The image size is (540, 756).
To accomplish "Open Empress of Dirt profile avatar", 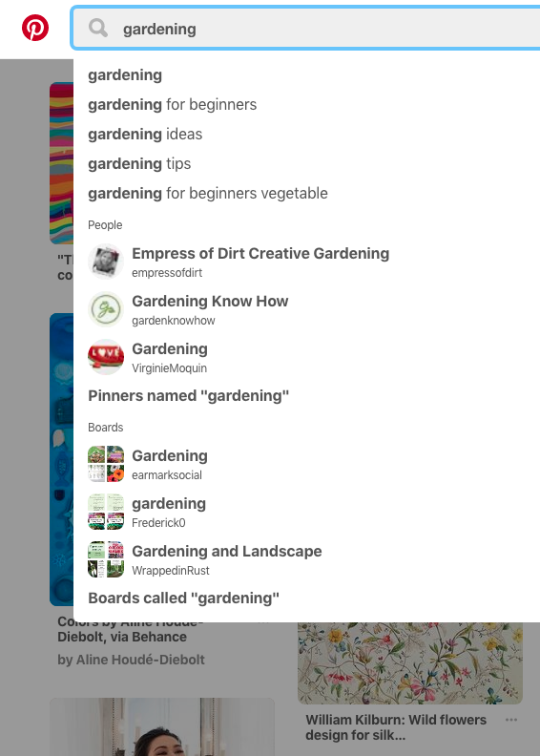I will click(106, 262).
